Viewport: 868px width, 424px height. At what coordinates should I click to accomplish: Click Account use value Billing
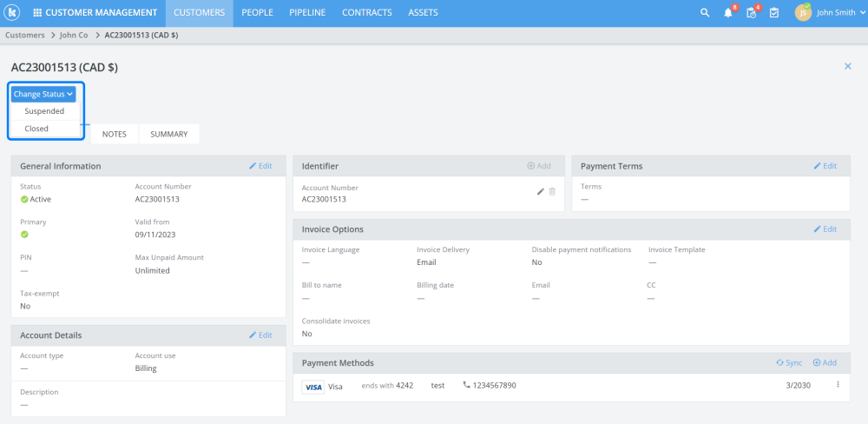pos(146,368)
